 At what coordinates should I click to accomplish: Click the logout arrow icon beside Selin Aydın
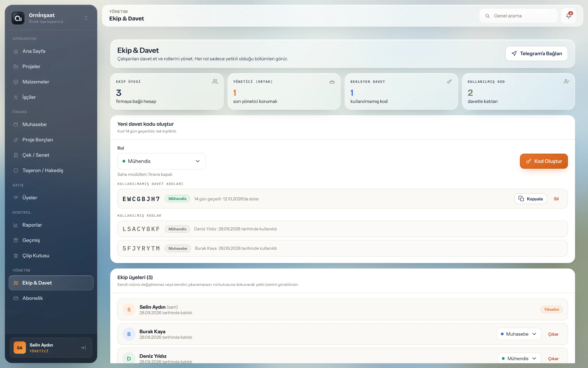pos(83,348)
